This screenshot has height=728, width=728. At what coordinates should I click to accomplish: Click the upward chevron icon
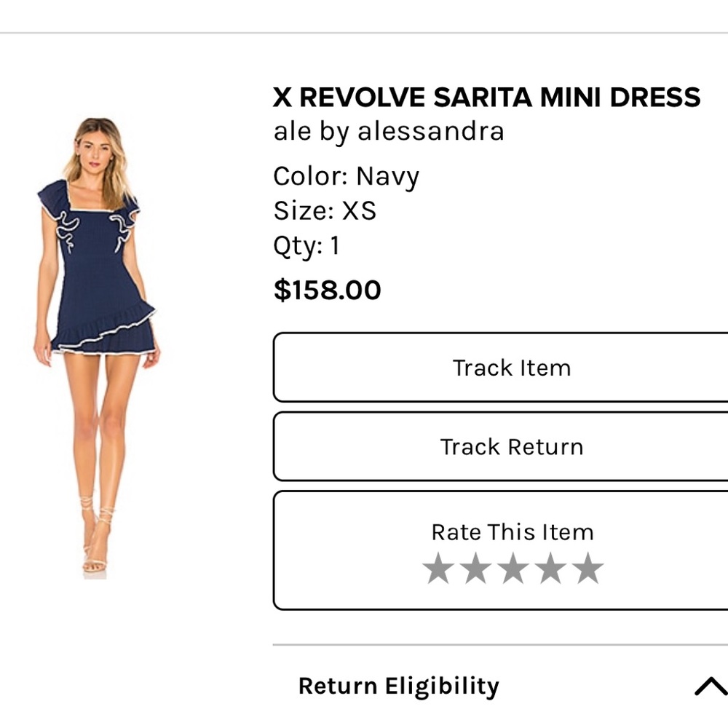(x=707, y=685)
